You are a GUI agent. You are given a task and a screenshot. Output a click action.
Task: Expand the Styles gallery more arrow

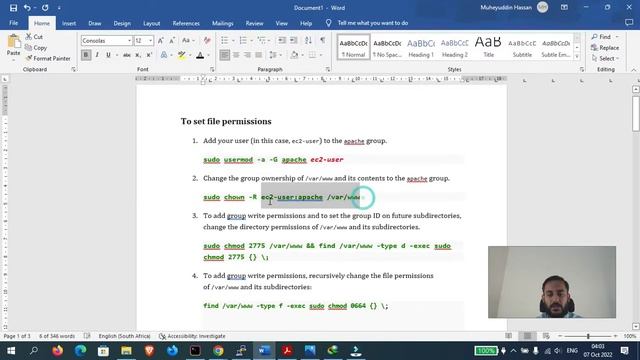[x=577, y=57]
